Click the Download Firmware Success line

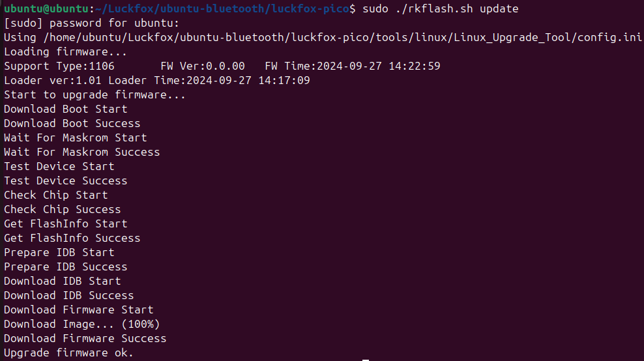coord(85,338)
